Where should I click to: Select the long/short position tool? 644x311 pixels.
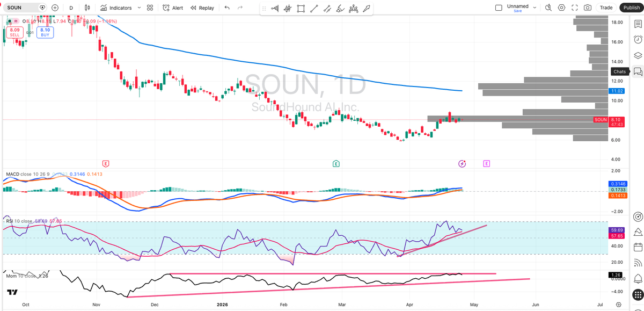click(288, 9)
